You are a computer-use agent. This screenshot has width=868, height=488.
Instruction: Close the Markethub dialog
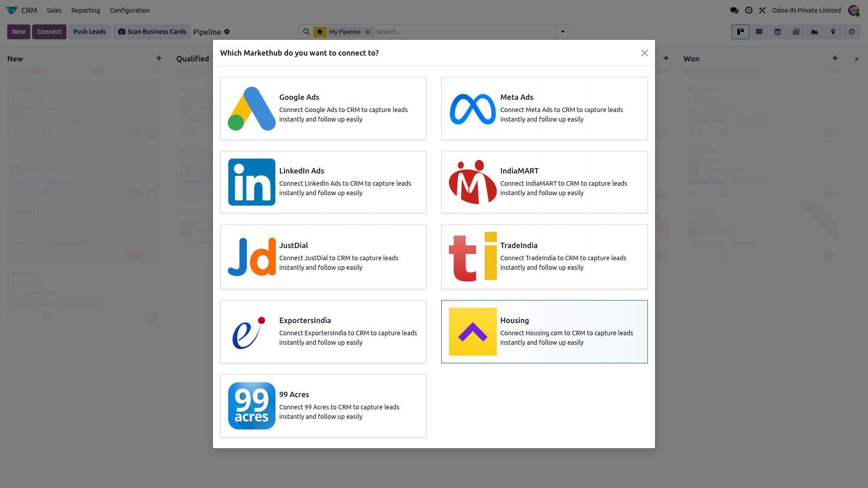click(645, 53)
